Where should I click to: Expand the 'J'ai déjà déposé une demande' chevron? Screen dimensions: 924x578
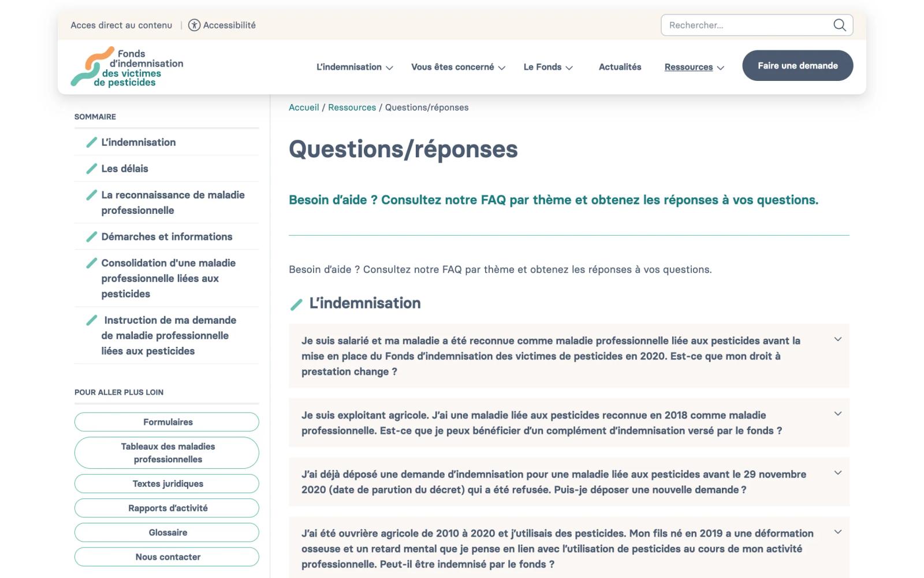tap(838, 473)
